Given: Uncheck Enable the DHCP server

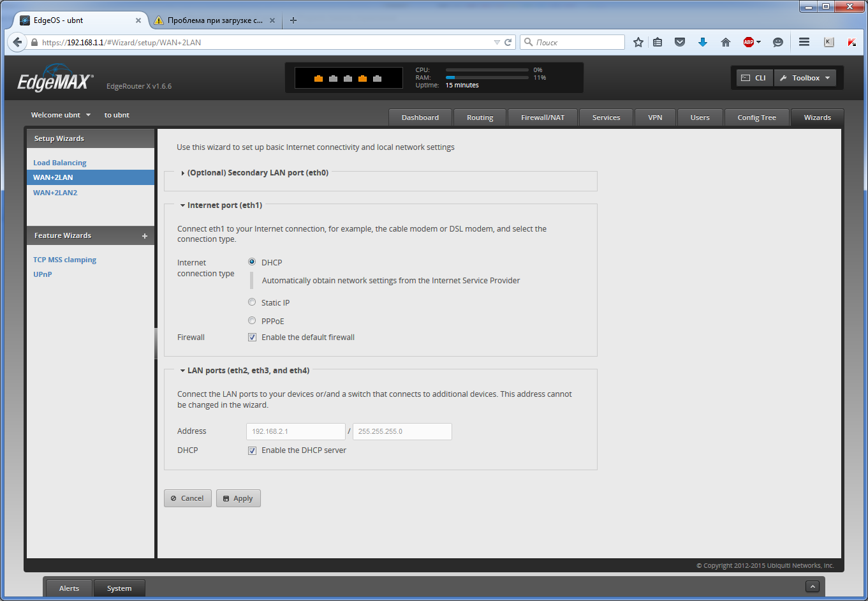Looking at the screenshot, I should [x=253, y=450].
